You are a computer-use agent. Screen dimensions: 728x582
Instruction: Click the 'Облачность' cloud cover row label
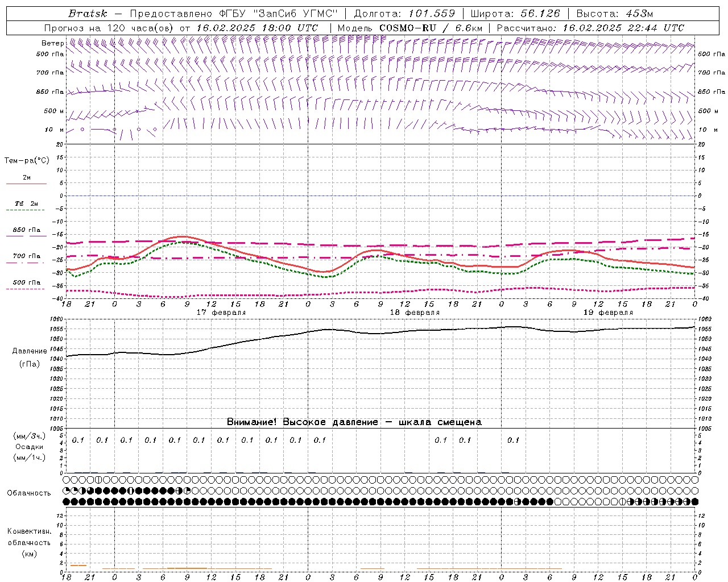(29, 493)
